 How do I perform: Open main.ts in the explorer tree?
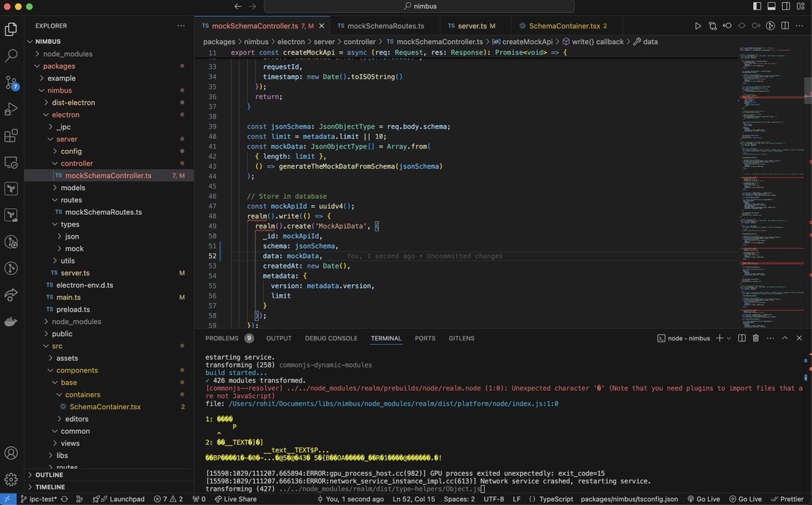109,297
